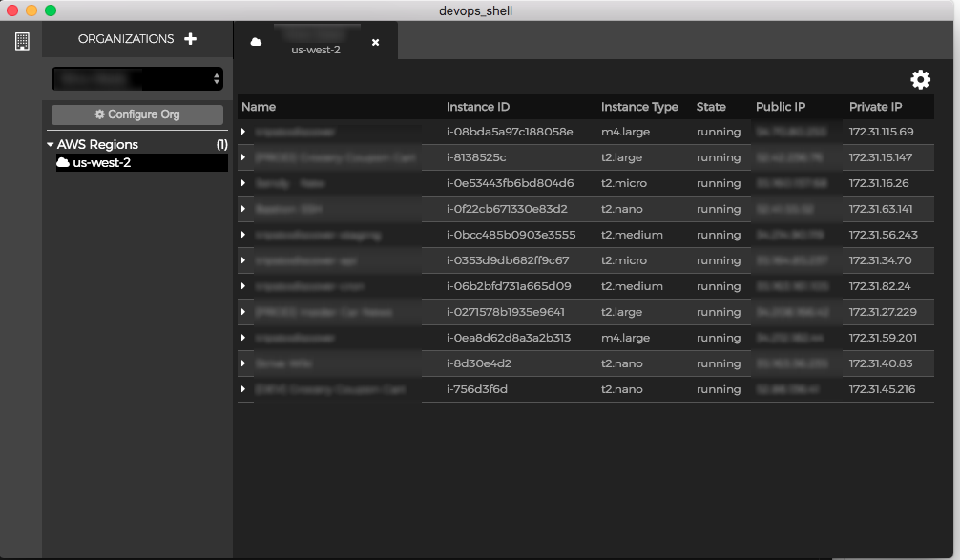Click the Name column header
The image size is (960, 560).
259,107
